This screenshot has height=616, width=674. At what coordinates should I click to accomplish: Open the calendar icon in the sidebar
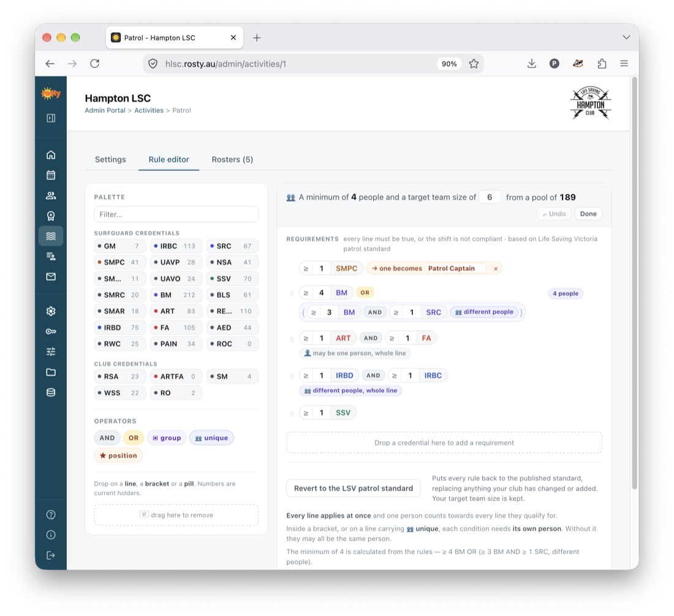(x=51, y=175)
